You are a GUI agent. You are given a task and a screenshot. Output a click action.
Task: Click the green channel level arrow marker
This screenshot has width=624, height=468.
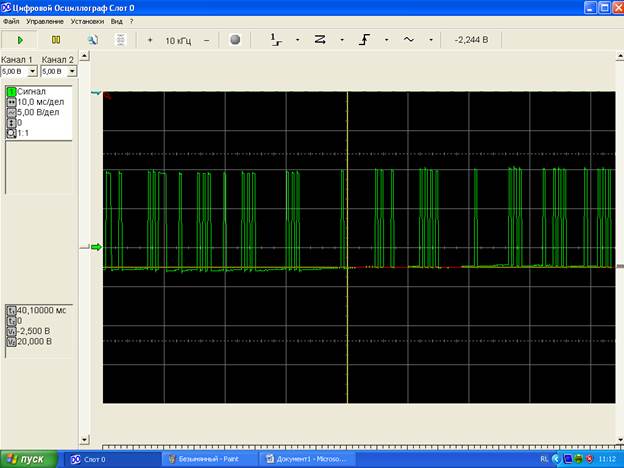pyautogui.click(x=96, y=248)
